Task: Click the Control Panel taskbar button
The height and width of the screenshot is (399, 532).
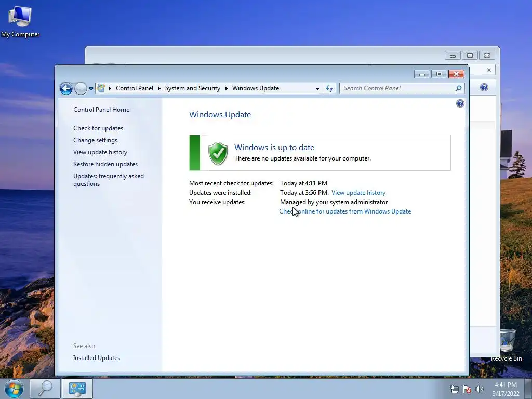Action: pyautogui.click(x=77, y=389)
